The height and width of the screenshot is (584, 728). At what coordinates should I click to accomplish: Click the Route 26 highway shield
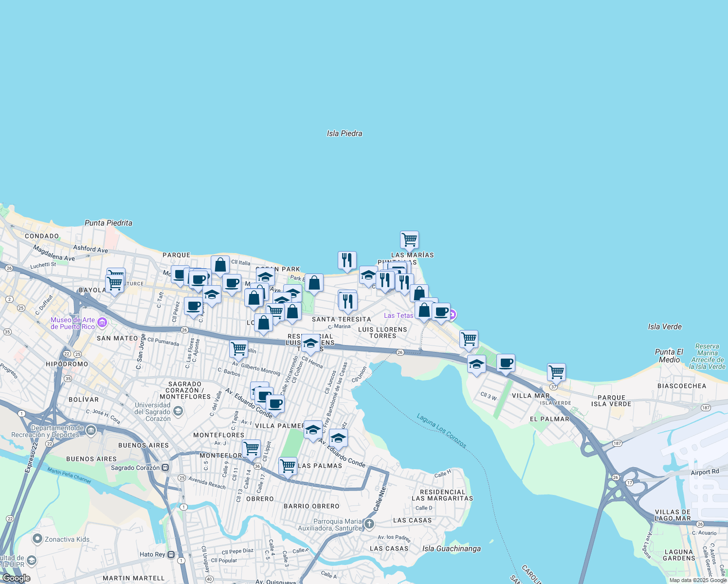point(185,330)
